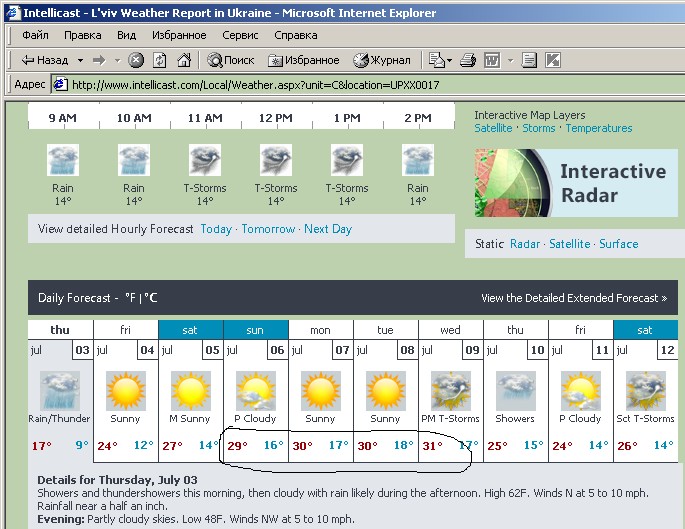Open the forward history dropdown arrow

[117, 60]
